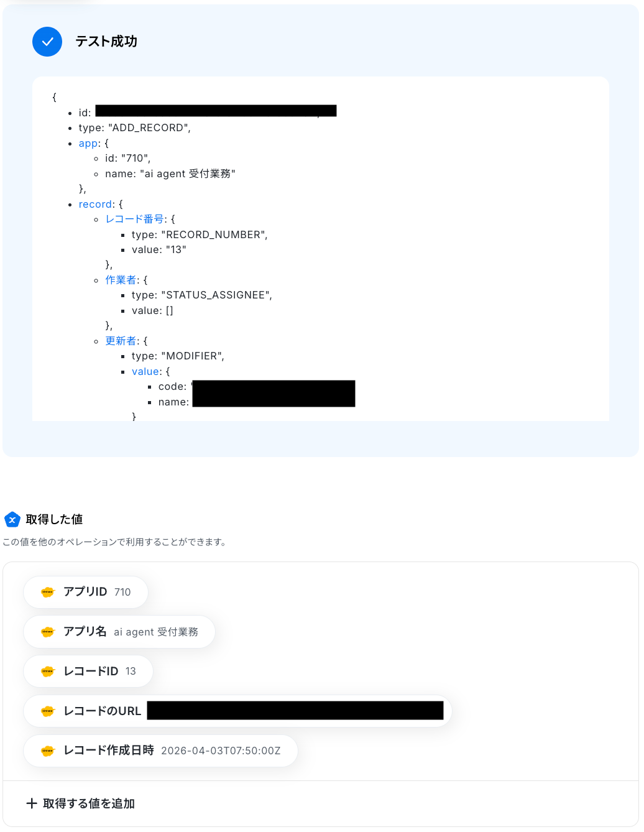Click the kintone icon on レコードのURL chip
The height and width of the screenshot is (832, 644).
click(48, 711)
